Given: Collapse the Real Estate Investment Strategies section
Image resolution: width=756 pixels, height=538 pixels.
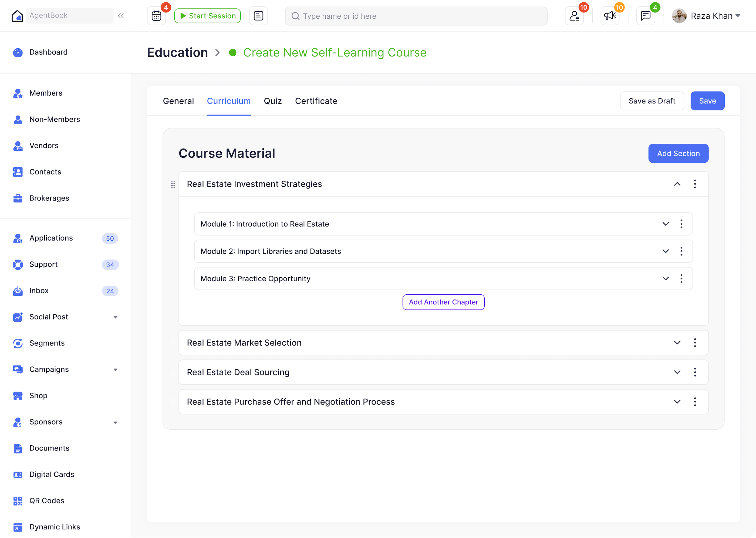Looking at the screenshot, I should coord(677,184).
